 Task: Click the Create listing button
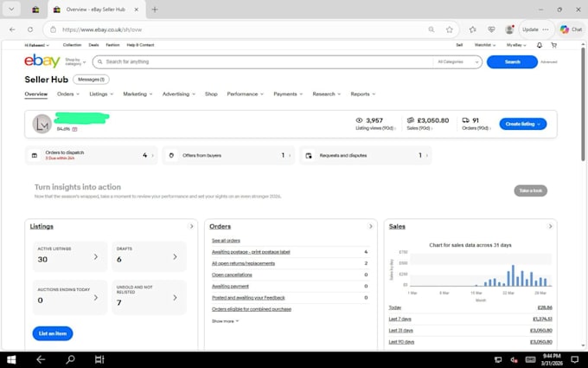click(x=523, y=124)
